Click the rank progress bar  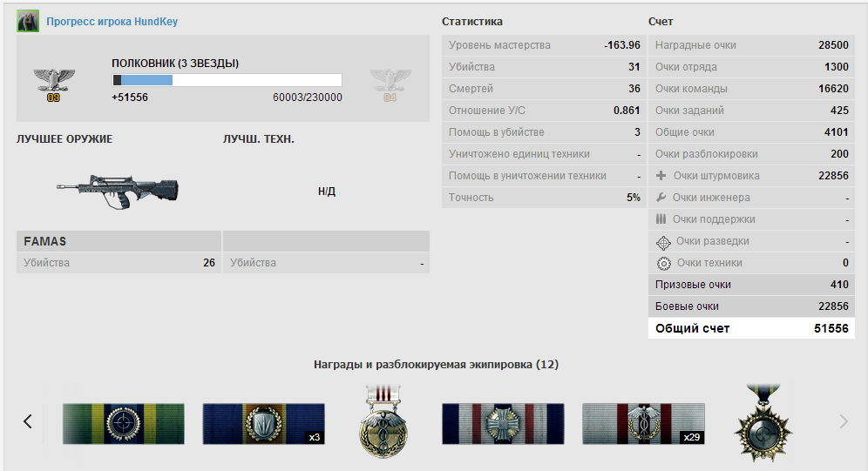(227, 80)
